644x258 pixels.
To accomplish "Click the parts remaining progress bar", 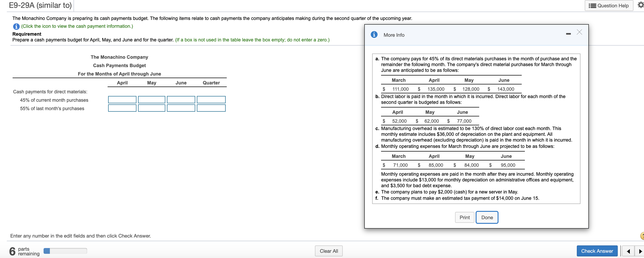I will [x=65, y=251].
